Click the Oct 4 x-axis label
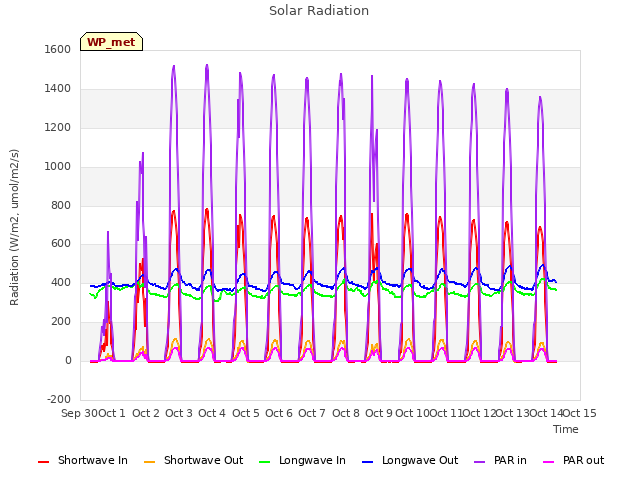Image resolution: width=640 pixels, height=480 pixels. (212, 413)
